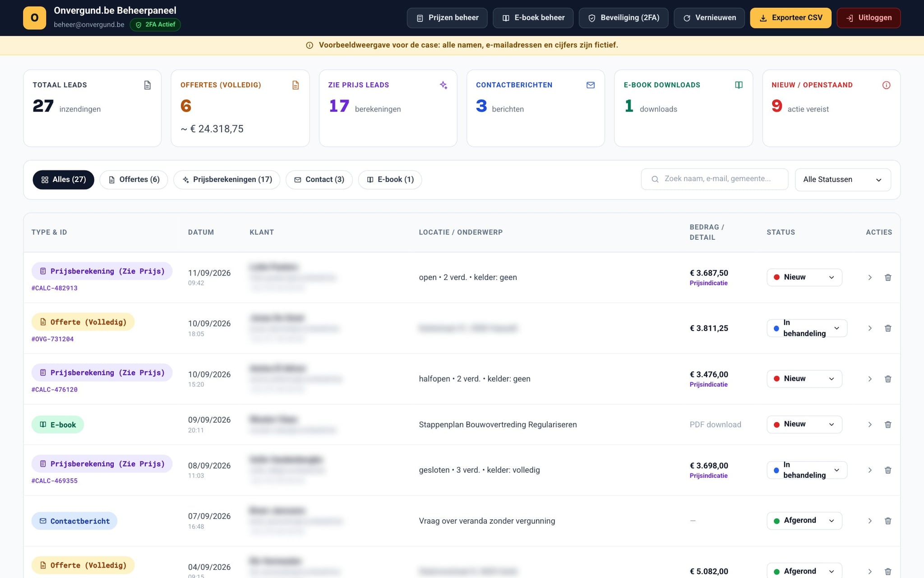Screen dimensions: 924x578
Task: Click the Vernieuwen refresh button
Action: tap(709, 18)
